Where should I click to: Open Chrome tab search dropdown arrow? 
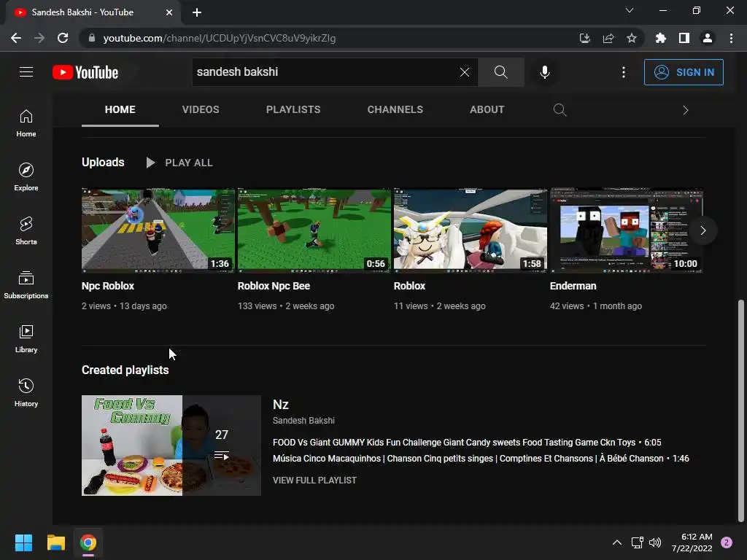[x=630, y=10]
